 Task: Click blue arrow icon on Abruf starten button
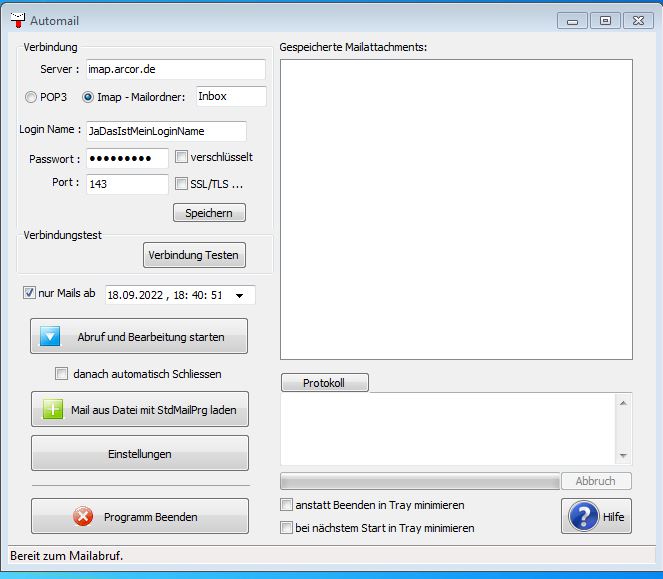pyautogui.click(x=51, y=336)
